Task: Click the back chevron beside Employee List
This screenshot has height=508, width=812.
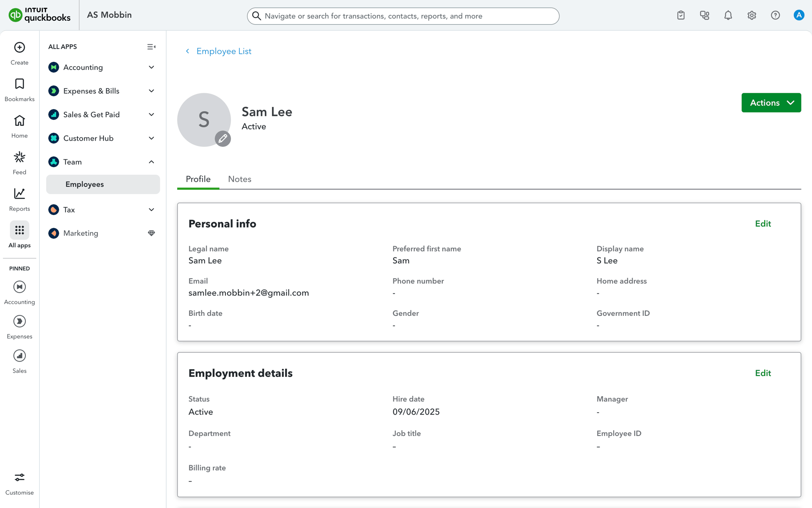Action: pyautogui.click(x=188, y=51)
